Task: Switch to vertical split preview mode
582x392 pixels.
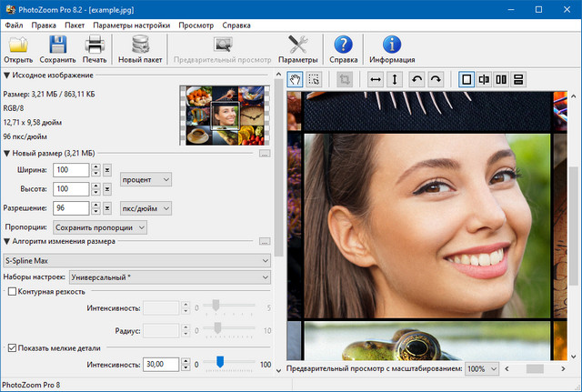Action: click(x=484, y=79)
